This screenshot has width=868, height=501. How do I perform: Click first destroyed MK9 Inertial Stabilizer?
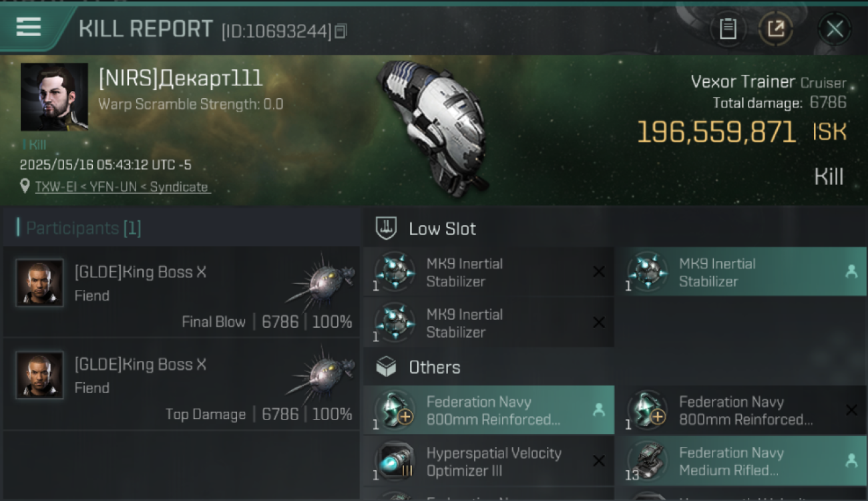coord(489,272)
